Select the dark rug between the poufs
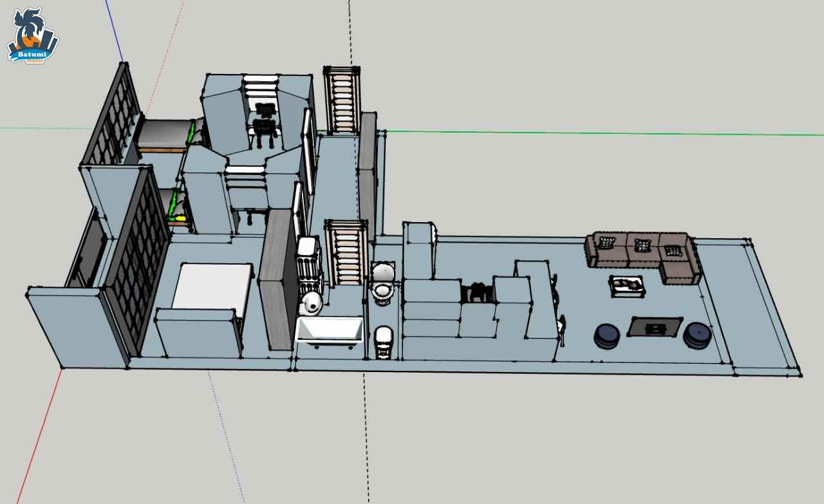This screenshot has height=504, width=824. [x=655, y=327]
